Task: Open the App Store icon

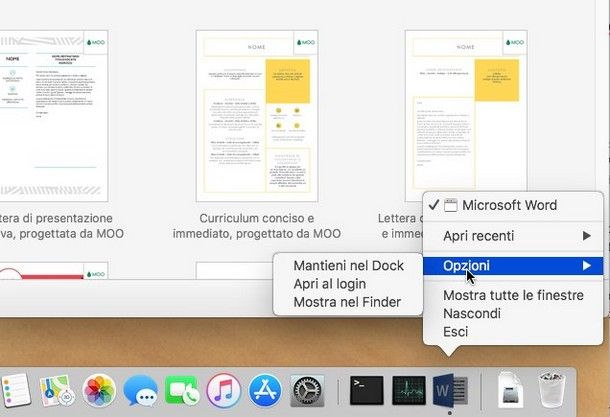Action: pyautogui.click(x=265, y=391)
